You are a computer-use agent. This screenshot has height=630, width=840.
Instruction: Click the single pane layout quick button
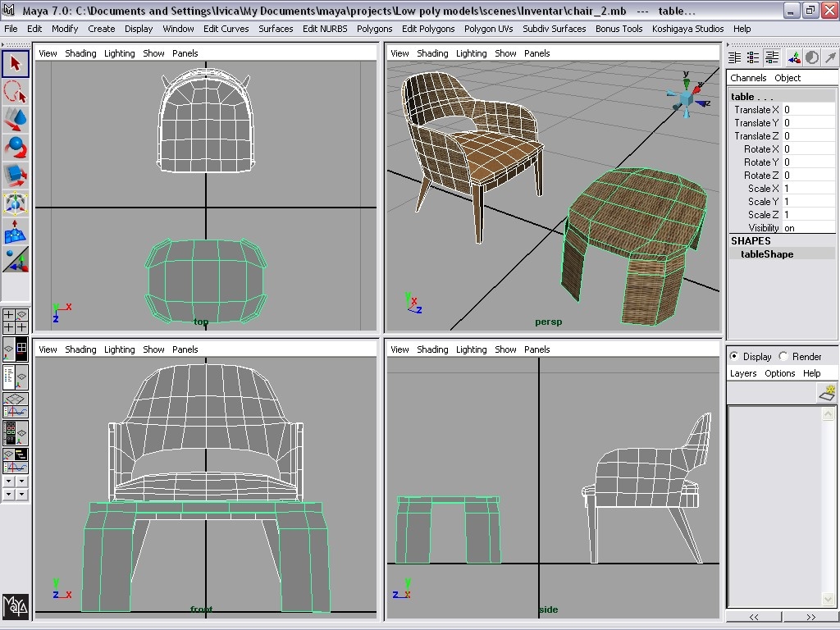(x=8, y=348)
